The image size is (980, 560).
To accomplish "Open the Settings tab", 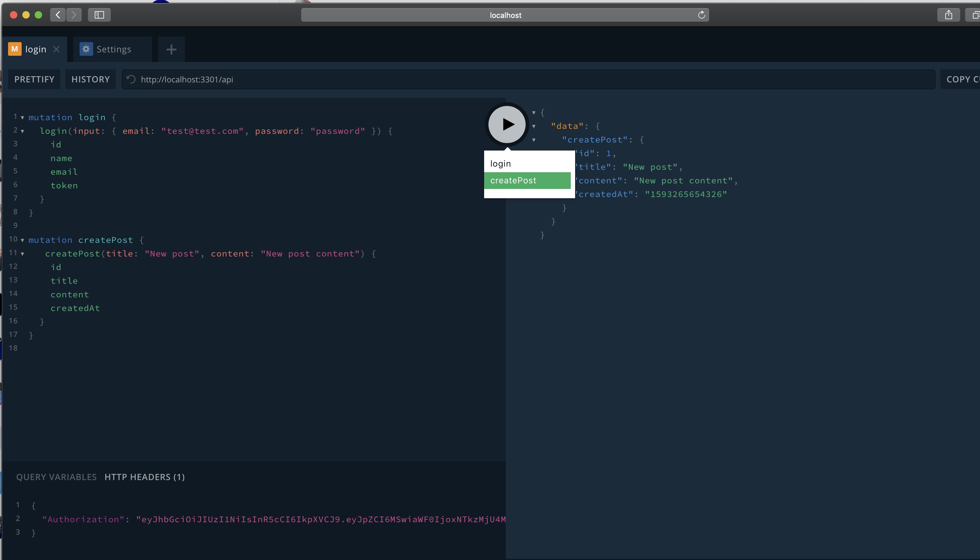I will (x=112, y=49).
